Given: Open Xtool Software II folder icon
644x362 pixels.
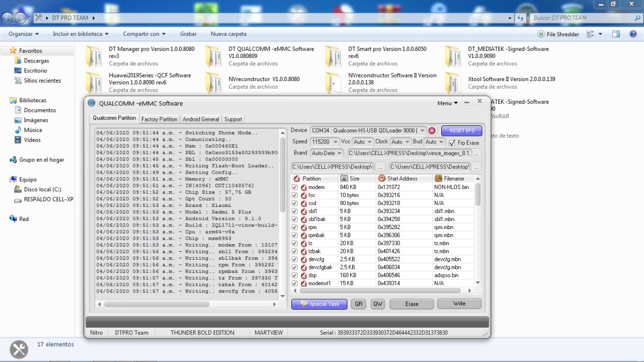Looking at the screenshot, I should coord(454,83).
